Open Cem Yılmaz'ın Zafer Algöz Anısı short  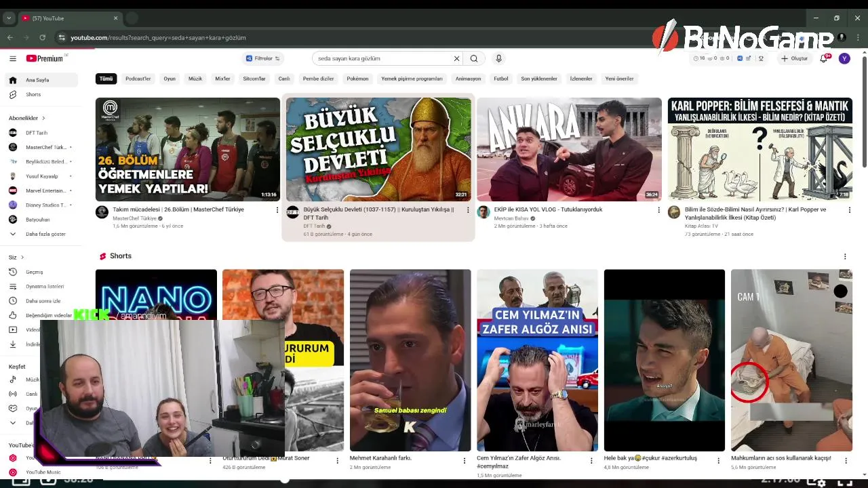coord(537,360)
